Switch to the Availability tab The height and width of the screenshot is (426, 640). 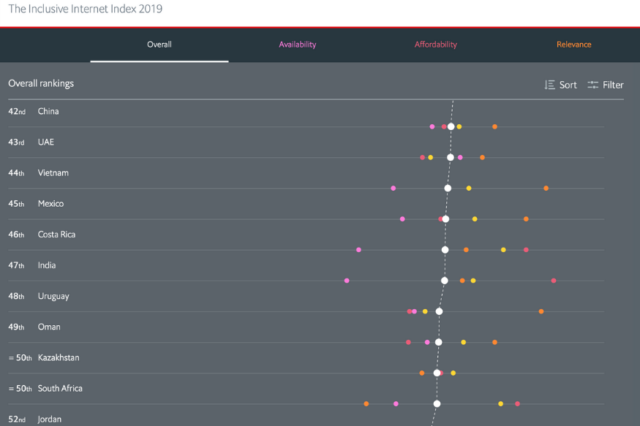click(297, 44)
